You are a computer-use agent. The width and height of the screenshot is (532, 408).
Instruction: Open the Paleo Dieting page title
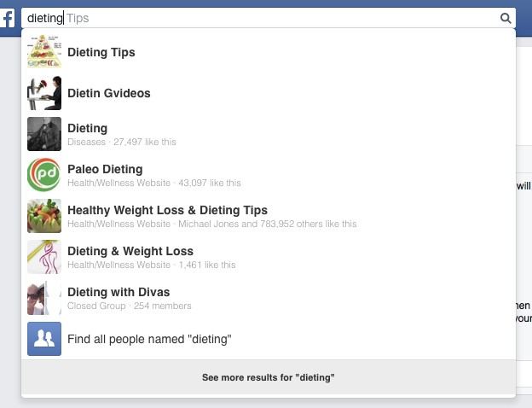[x=105, y=169]
